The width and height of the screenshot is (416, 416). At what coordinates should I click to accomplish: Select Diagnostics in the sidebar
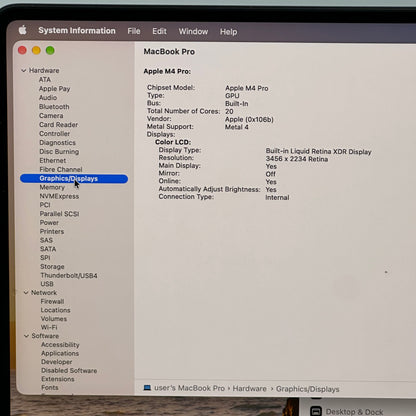[x=57, y=143]
